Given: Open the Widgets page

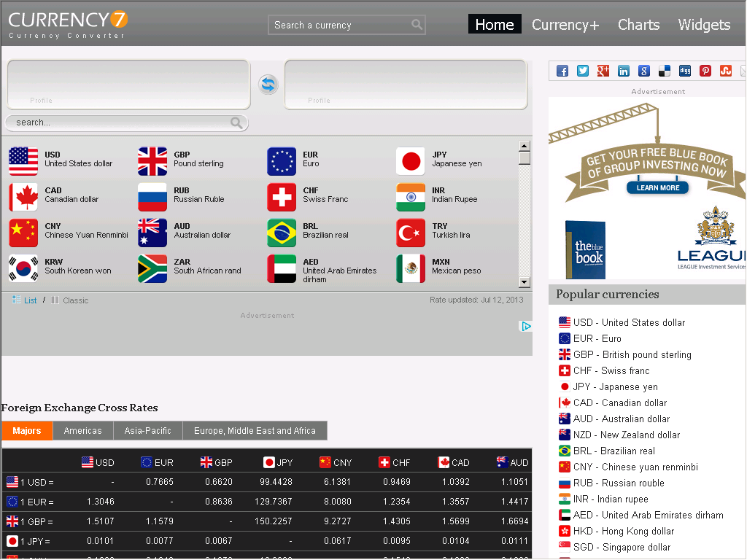Looking at the screenshot, I should coord(704,25).
